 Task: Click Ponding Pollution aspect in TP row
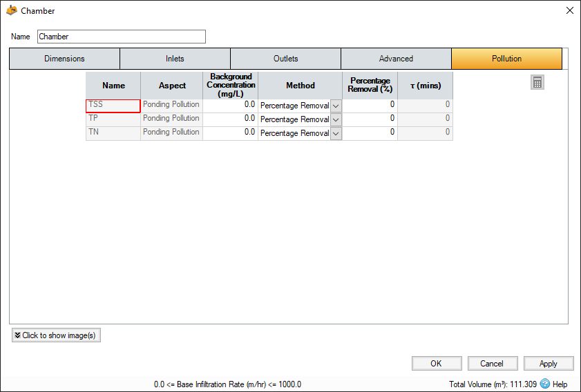pyautogui.click(x=171, y=119)
